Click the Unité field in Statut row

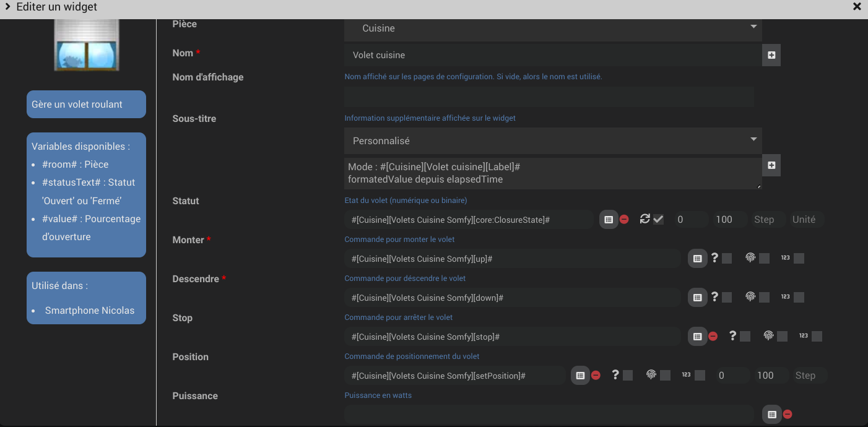click(x=807, y=220)
